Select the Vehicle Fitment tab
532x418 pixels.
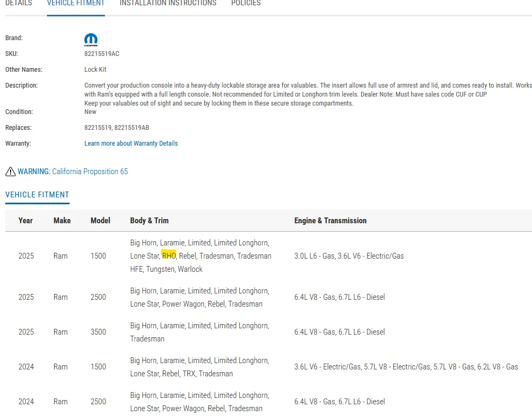coord(75,3)
